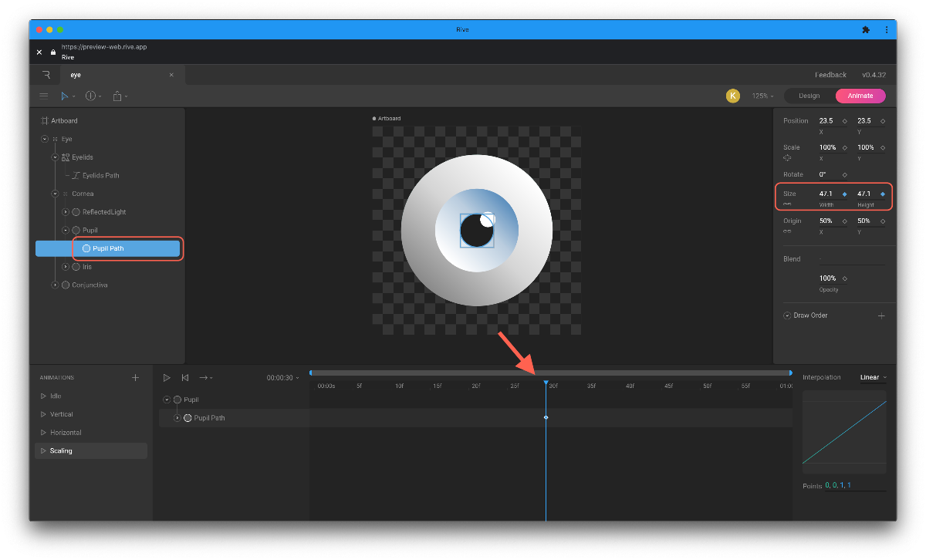Screen dimensions: 926x560
Task: Open the 125% zoom dropdown
Action: coord(762,96)
